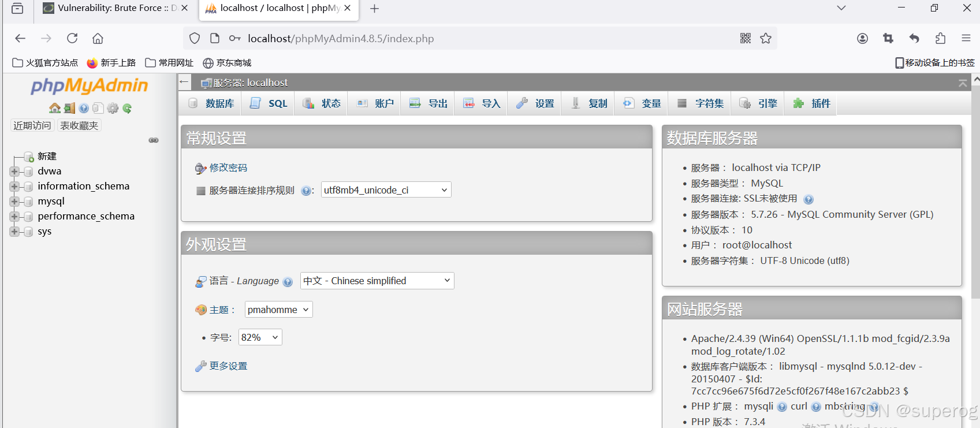
Task: Reload navigation panel green refresh icon
Action: (x=127, y=108)
